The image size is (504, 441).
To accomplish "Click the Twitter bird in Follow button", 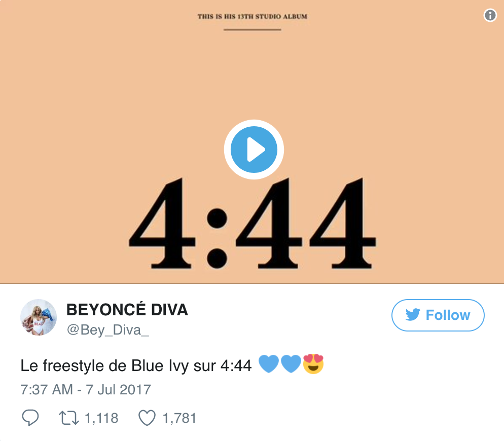I will pyautogui.click(x=413, y=315).
